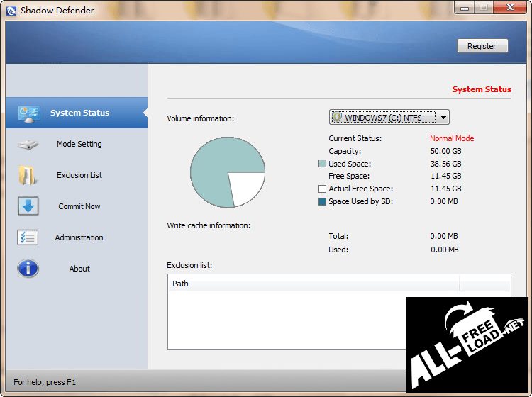Screen dimensions: 532x397
Task: Click the Shadow Defender title bar icon
Action: pos(10,10)
